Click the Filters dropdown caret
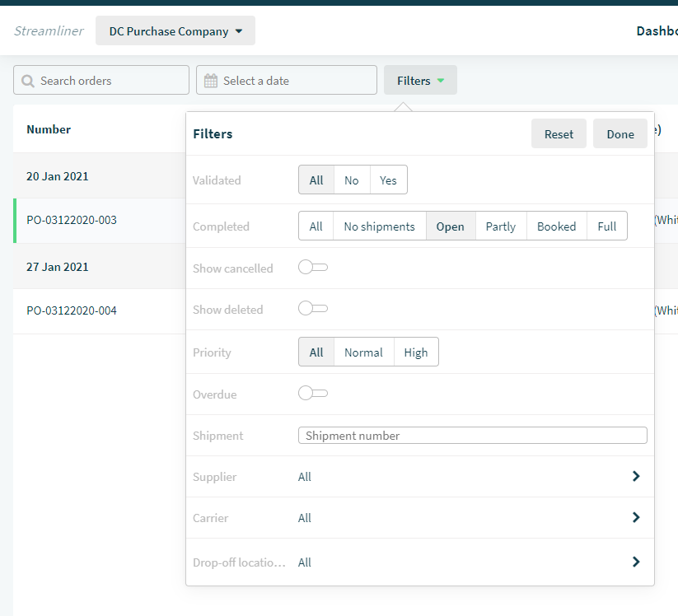Viewport: 678px width, 616px height. click(440, 80)
